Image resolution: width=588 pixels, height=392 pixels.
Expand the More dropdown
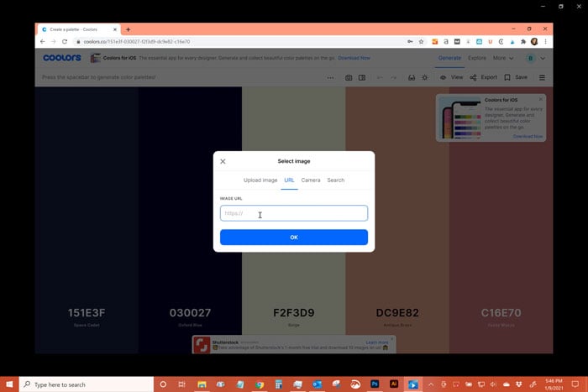click(x=503, y=58)
